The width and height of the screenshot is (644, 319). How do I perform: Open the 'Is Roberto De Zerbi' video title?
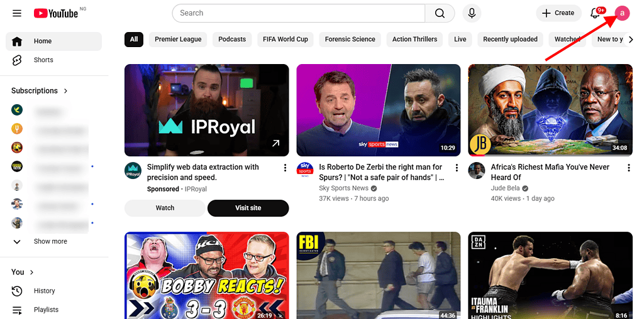tap(381, 172)
